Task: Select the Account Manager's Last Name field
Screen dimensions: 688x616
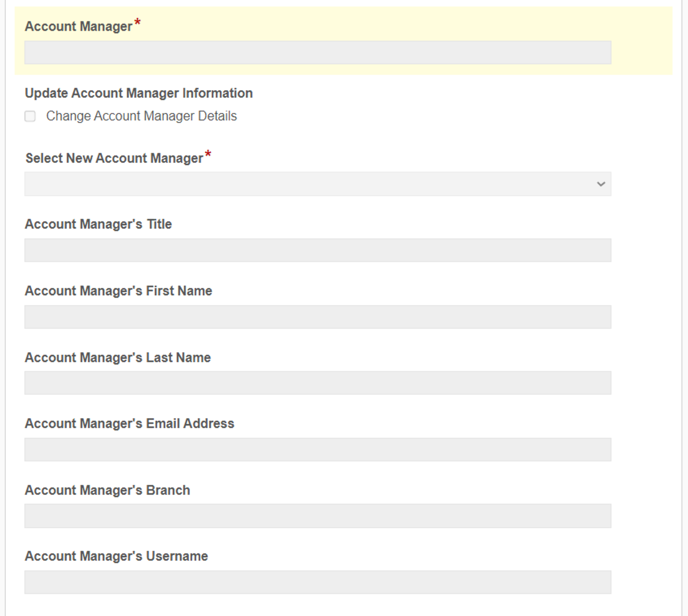Action: click(318, 383)
